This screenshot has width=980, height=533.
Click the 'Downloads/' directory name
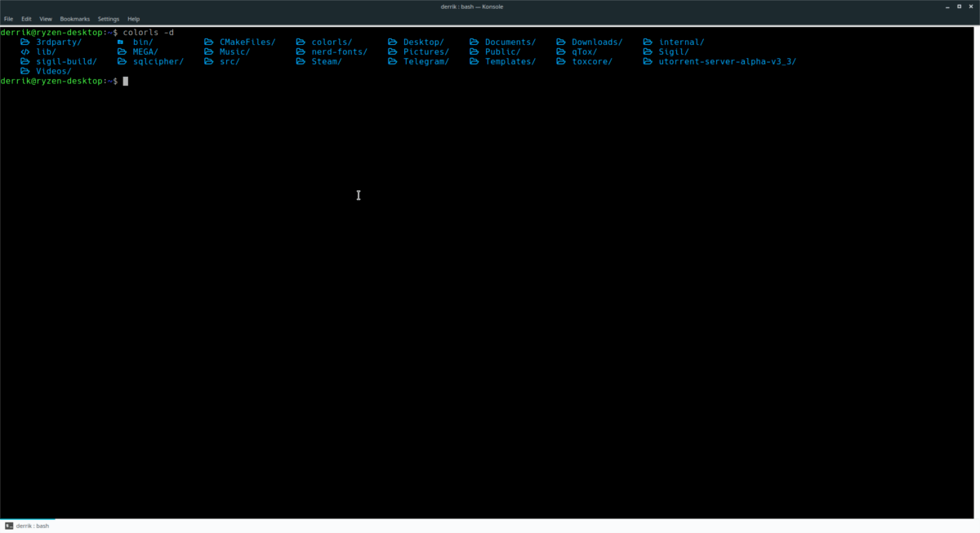pyautogui.click(x=597, y=42)
